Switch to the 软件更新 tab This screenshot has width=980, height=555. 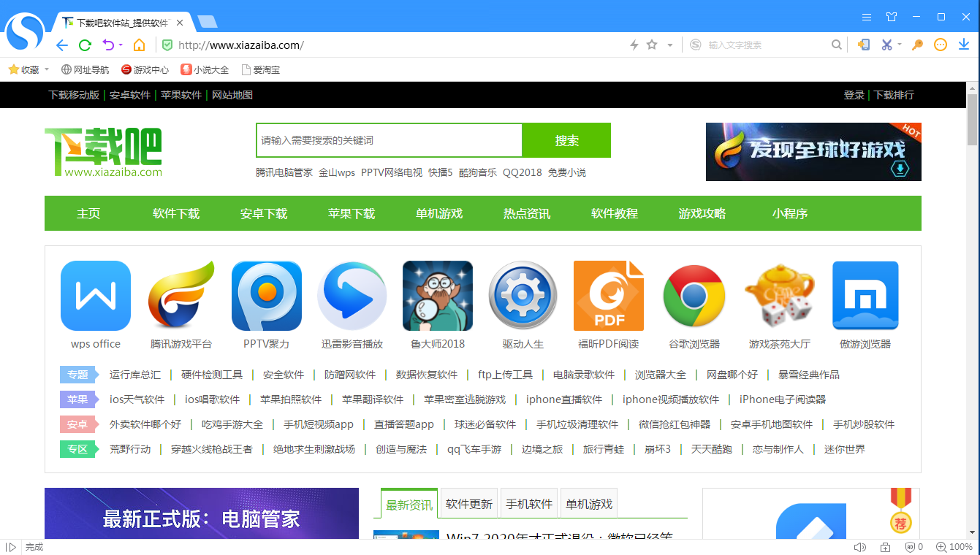[x=468, y=502]
